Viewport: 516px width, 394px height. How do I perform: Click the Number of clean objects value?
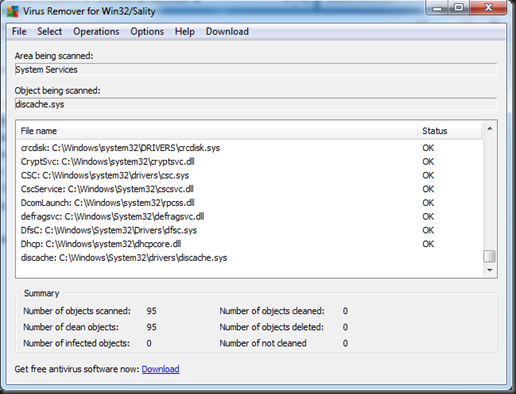[151, 327]
